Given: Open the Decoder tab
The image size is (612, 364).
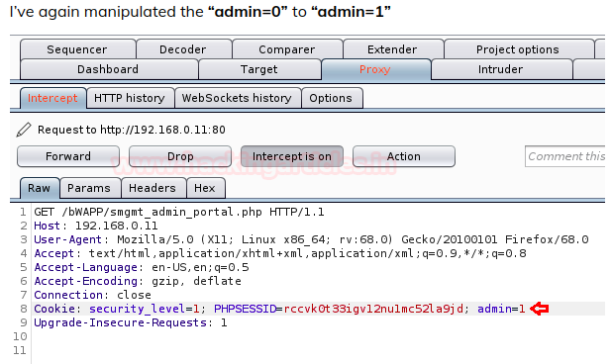Looking at the screenshot, I should click(x=183, y=49).
